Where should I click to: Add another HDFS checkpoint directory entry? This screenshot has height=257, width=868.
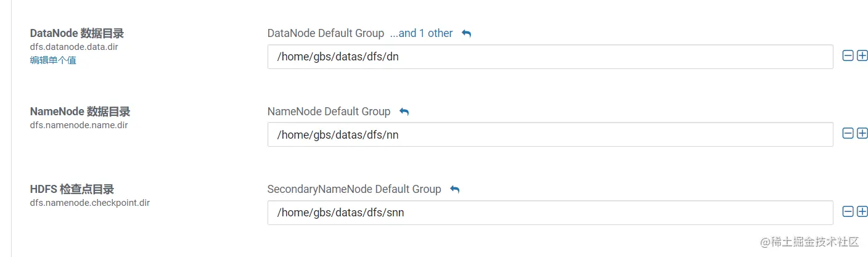(x=862, y=212)
